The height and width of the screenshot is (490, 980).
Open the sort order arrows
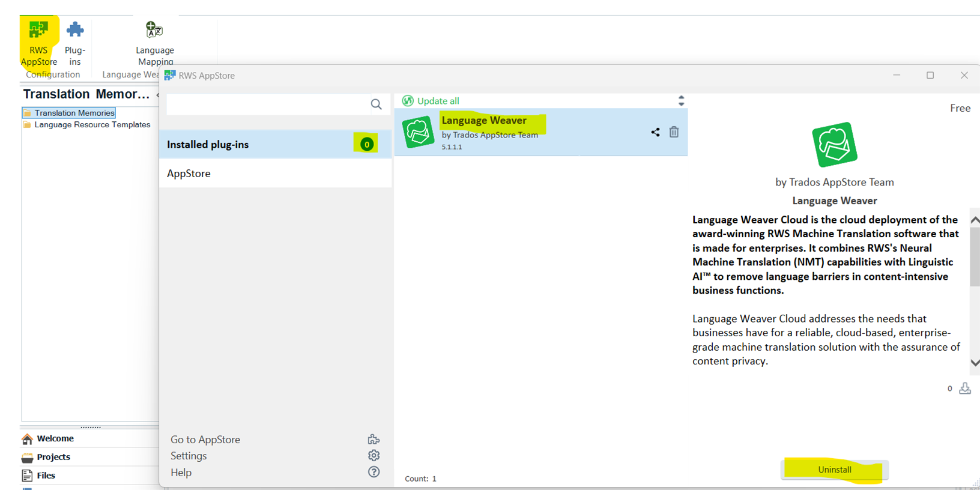[x=681, y=101]
